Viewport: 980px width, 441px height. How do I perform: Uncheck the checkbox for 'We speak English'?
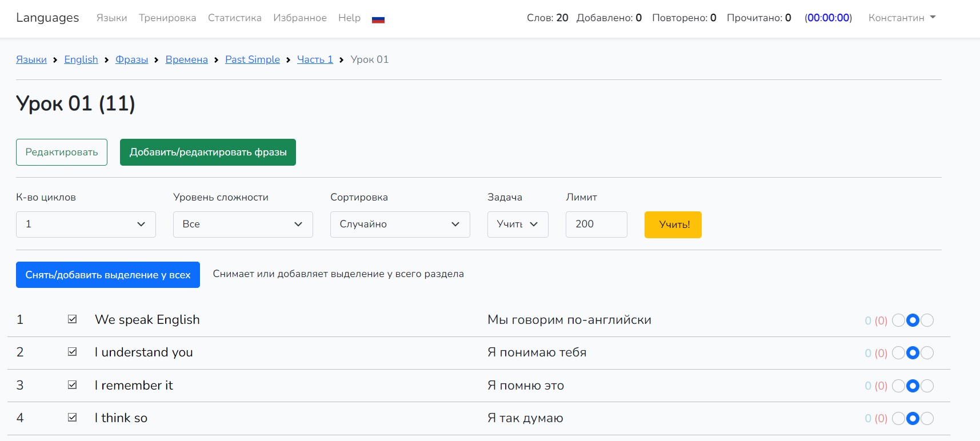(73, 319)
